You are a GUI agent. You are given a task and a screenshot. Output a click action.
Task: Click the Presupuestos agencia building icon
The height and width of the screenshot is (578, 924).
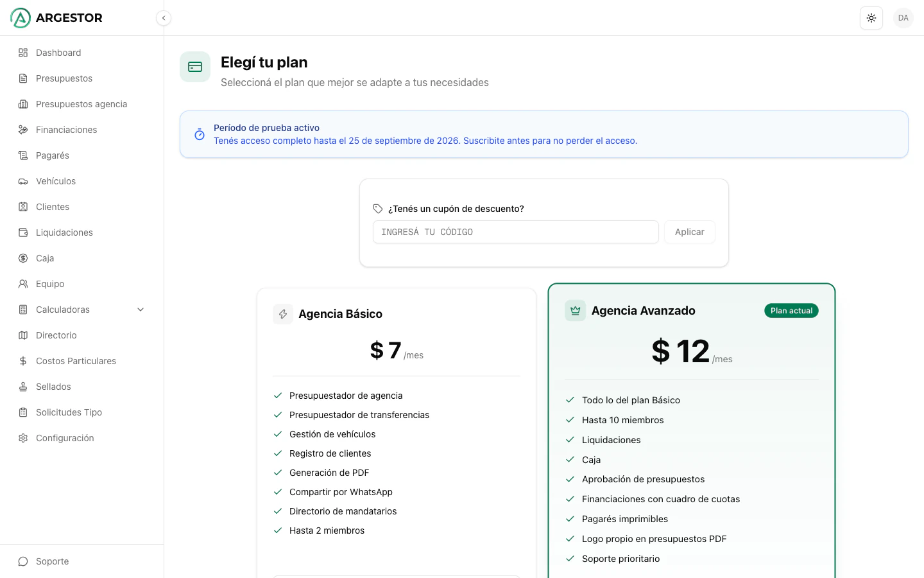pos(23,104)
